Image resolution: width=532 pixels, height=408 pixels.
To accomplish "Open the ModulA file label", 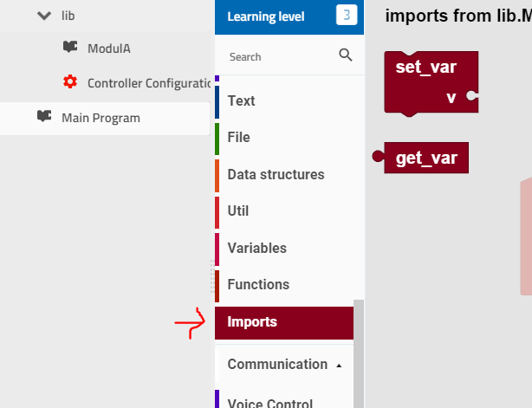I will 109,49.
